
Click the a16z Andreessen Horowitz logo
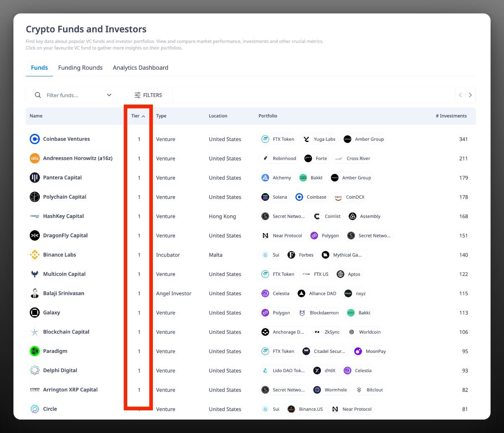[x=34, y=158]
